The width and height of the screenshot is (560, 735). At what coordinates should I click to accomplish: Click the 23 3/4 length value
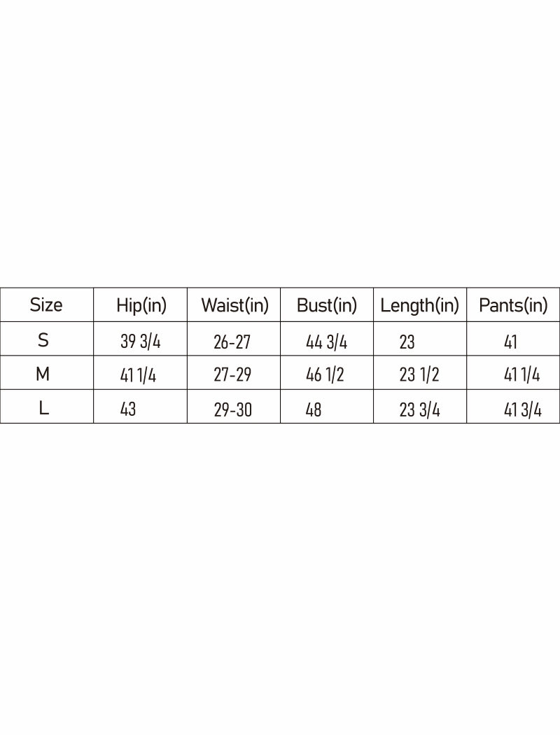point(420,409)
